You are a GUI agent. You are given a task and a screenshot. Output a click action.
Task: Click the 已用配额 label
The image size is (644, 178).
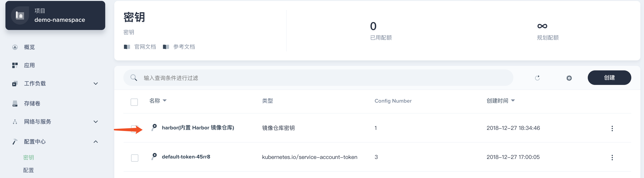[x=381, y=37]
